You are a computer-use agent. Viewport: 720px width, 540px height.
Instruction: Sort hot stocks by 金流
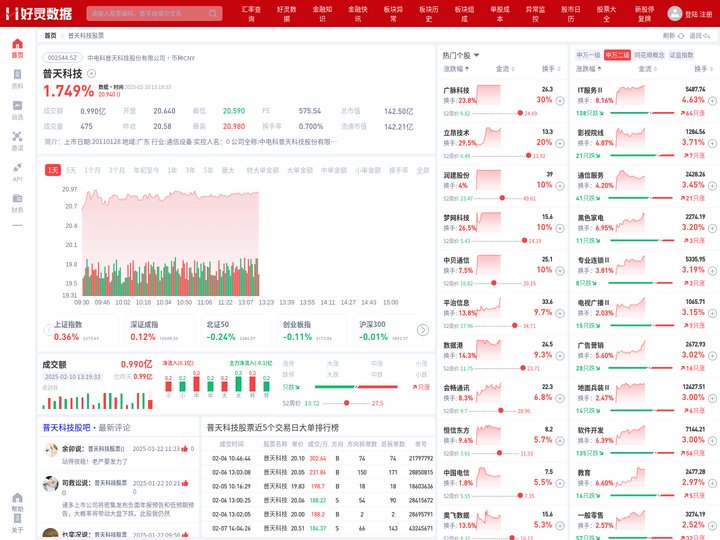505,69
